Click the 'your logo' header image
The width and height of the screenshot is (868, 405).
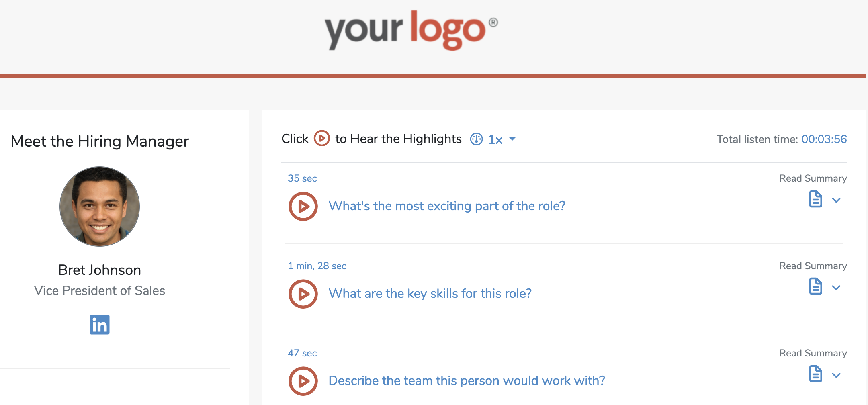(x=411, y=31)
